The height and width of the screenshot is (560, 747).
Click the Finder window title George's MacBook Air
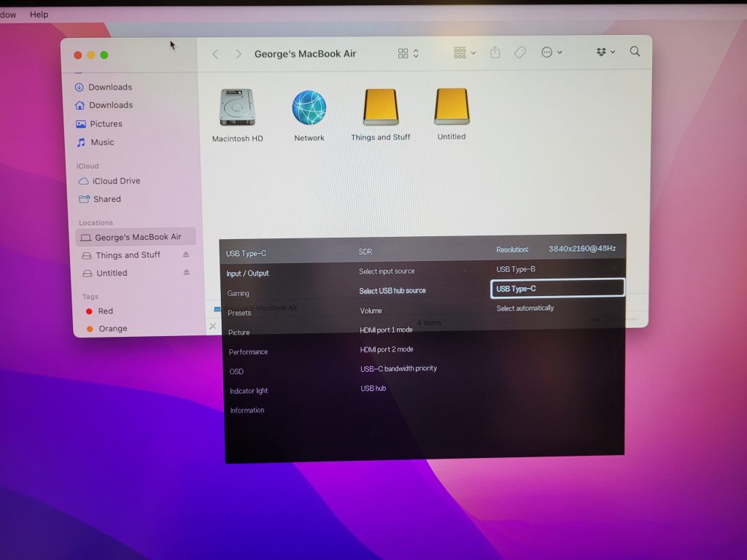tap(305, 54)
